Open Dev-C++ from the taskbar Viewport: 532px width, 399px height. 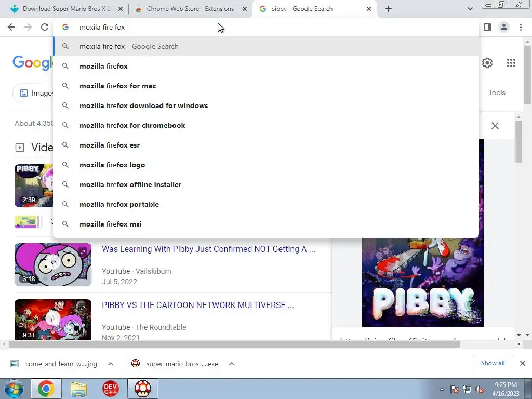click(111, 389)
